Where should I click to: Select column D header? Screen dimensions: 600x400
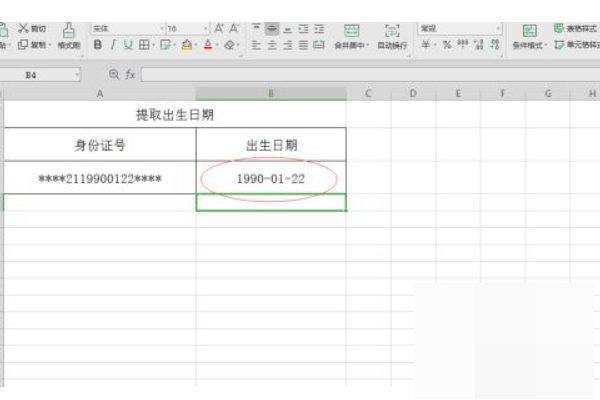click(x=413, y=93)
